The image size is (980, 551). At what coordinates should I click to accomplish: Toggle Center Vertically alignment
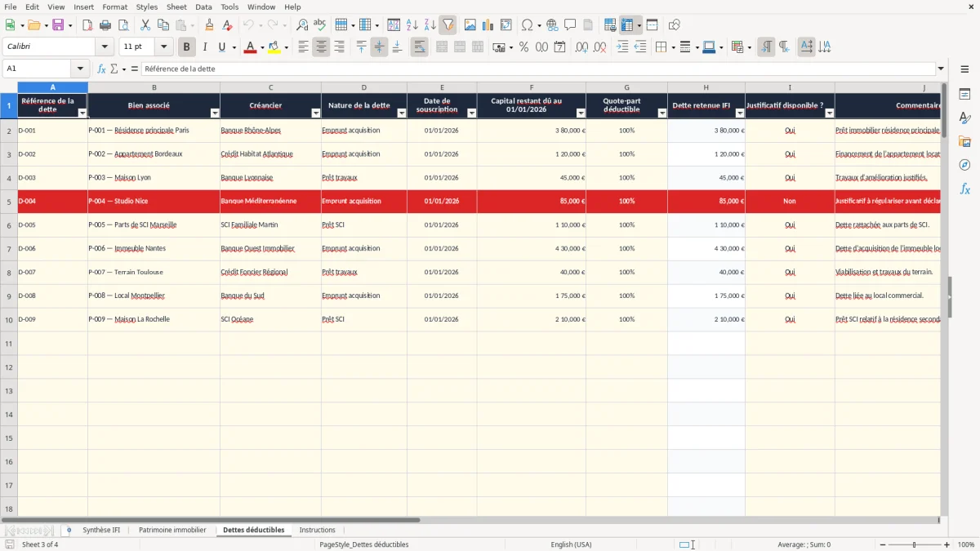point(379,47)
